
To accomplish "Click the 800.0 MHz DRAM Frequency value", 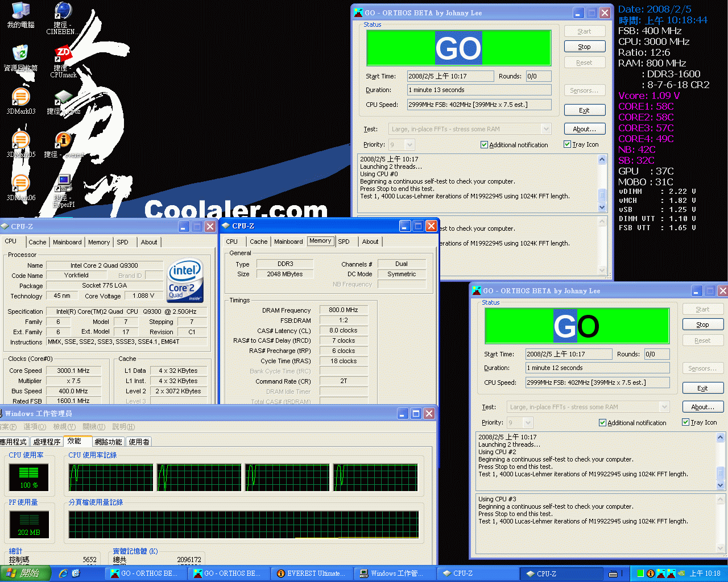I will pyautogui.click(x=344, y=310).
